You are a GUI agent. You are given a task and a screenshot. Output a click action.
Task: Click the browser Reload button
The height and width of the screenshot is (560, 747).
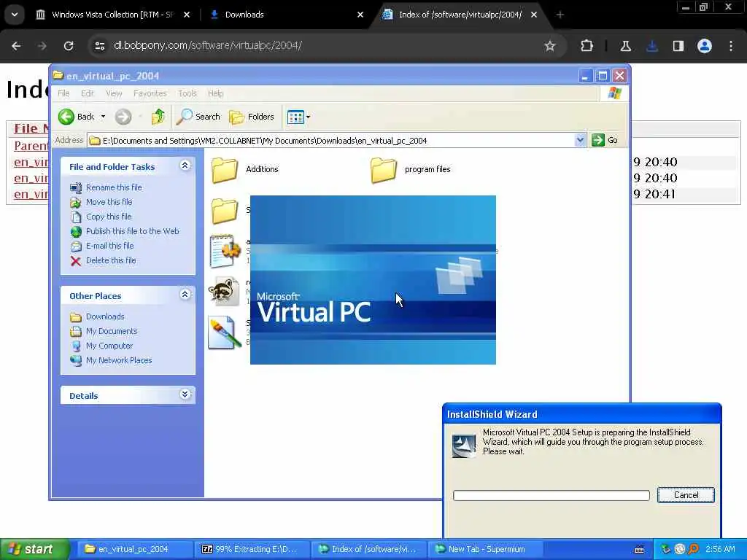coord(69,46)
